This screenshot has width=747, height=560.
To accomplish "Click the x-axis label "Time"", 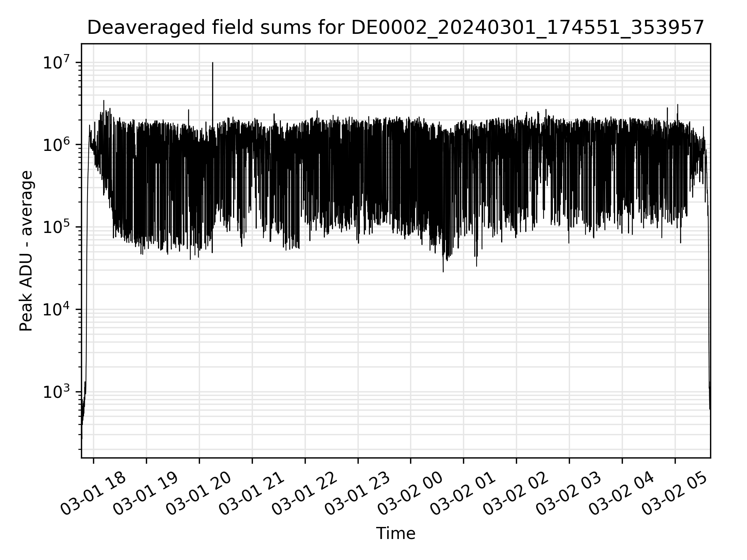I will pyautogui.click(x=396, y=533).
